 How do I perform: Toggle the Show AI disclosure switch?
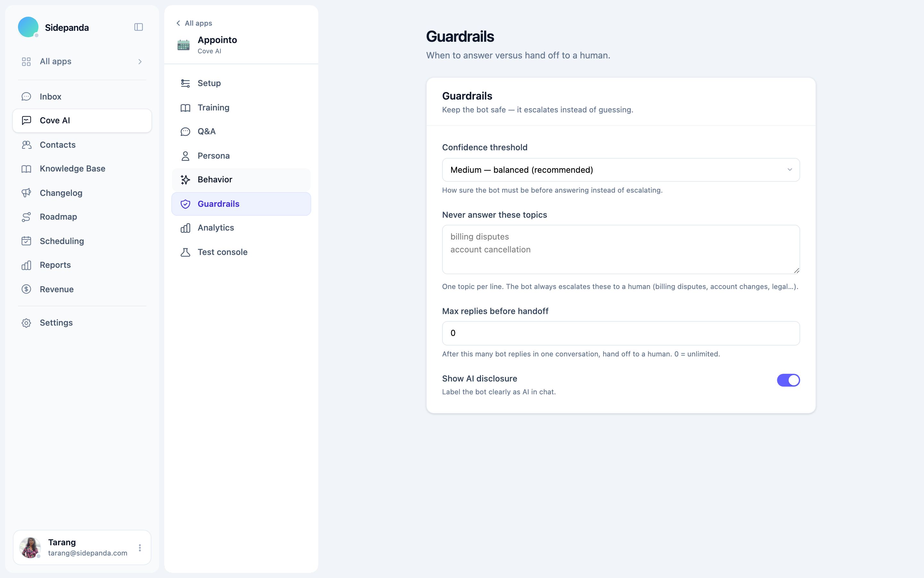(788, 380)
